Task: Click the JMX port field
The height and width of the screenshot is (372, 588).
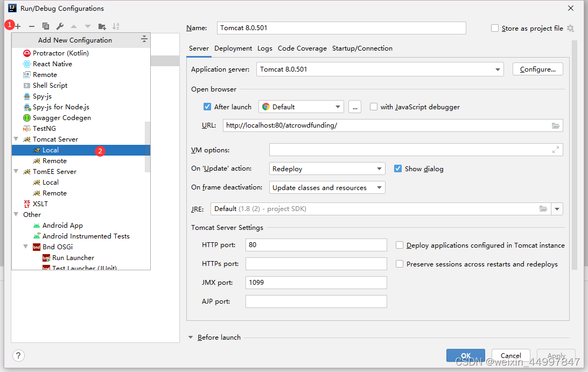Action: (316, 283)
